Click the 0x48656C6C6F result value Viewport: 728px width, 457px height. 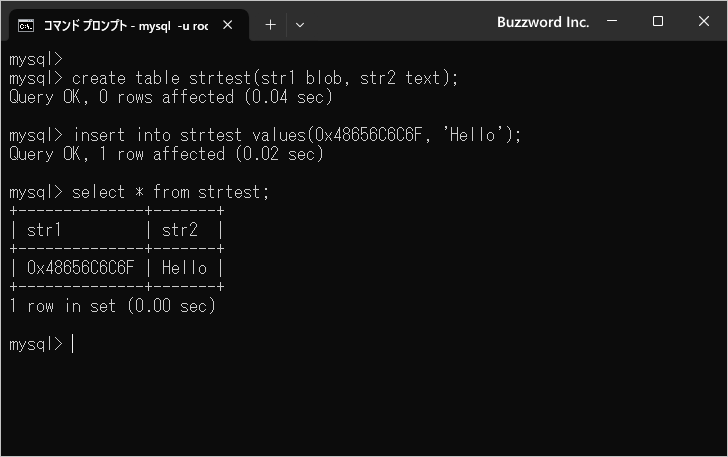pyautogui.click(x=80, y=268)
